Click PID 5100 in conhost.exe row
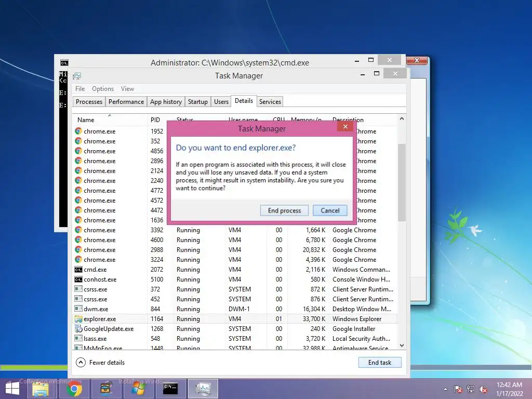532x399 pixels. point(157,280)
